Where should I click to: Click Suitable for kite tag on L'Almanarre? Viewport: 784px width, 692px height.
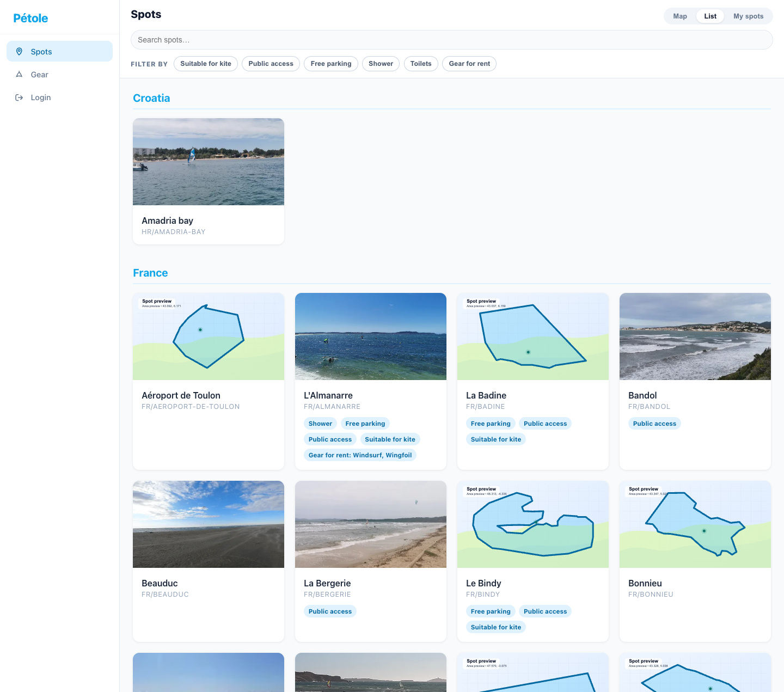pyautogui.click(x=390, y=439)
